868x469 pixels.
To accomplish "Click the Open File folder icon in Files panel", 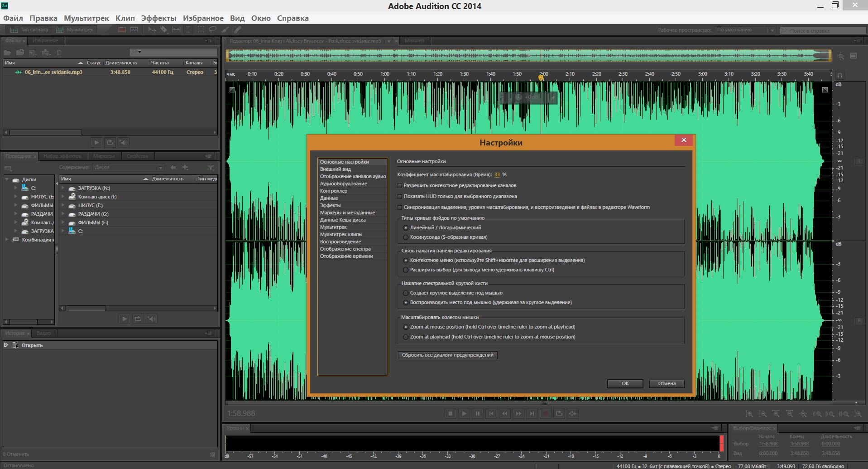I will 7,52.
